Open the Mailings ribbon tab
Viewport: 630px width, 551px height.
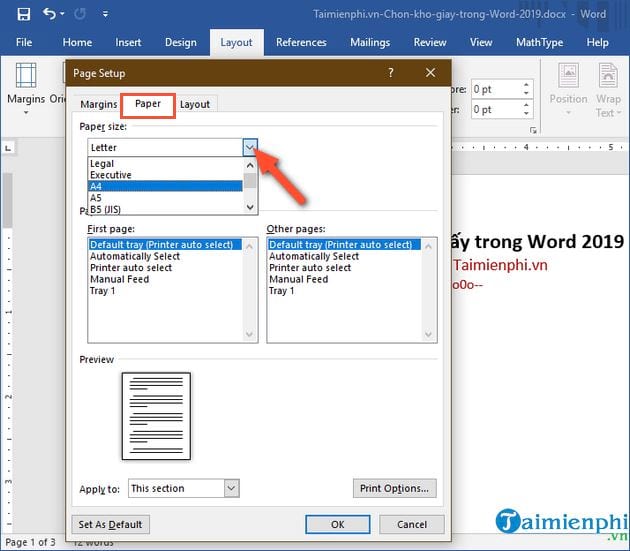[370, 42]
